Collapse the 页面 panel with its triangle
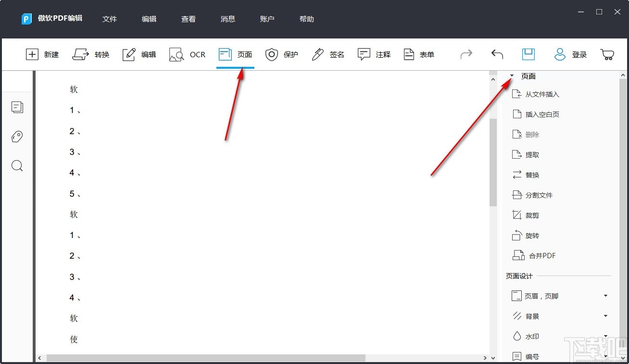The height and width of the screenshot is (364, 629). pyautogui.click(x=511, y=75)
